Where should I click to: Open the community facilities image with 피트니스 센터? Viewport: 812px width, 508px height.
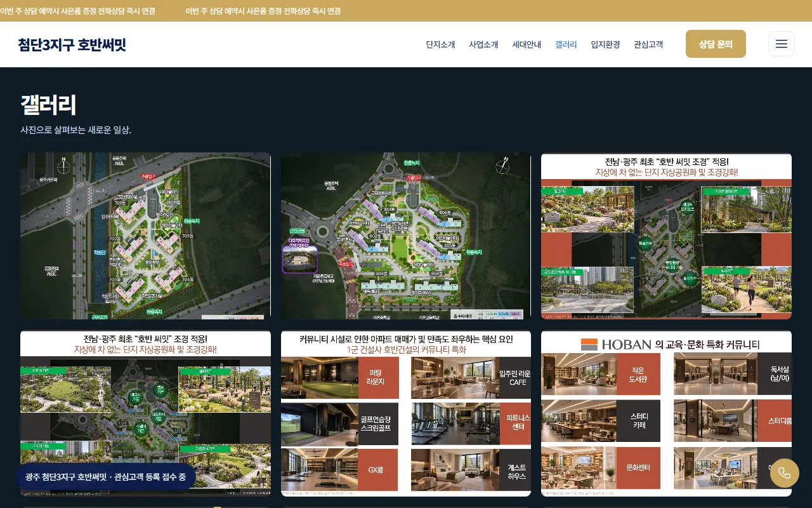tap(406, 413)
